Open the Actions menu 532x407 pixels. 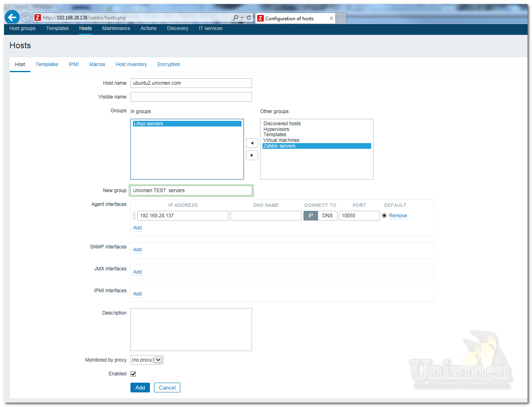(149, 28)
